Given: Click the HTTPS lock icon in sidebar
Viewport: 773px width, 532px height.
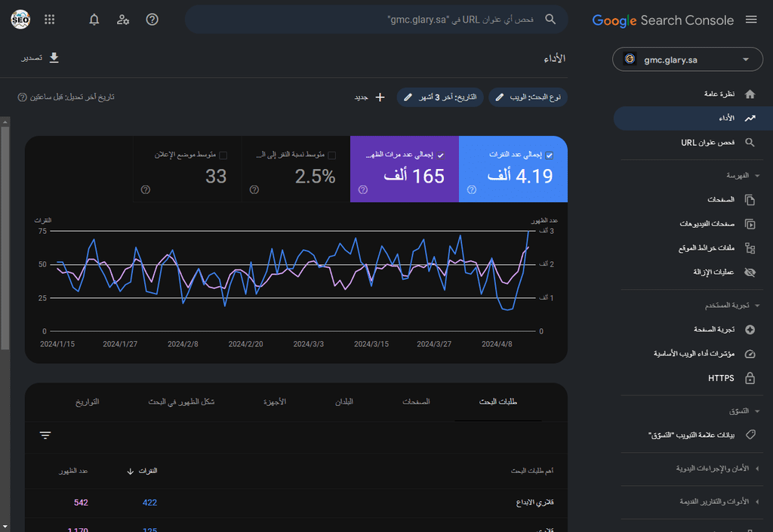Looking at the screenshot, I should click(x=750, y=378).
